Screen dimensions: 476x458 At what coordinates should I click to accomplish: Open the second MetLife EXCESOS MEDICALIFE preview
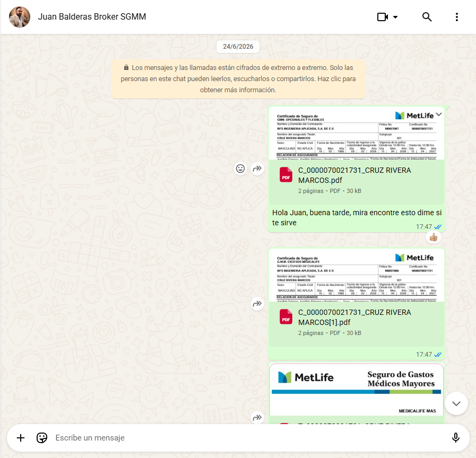357,276
